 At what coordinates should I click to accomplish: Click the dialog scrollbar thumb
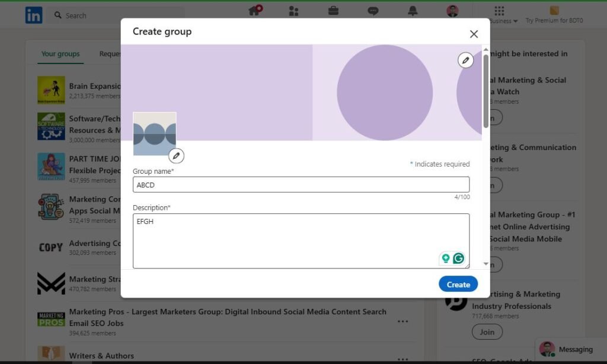pos(486,91)
